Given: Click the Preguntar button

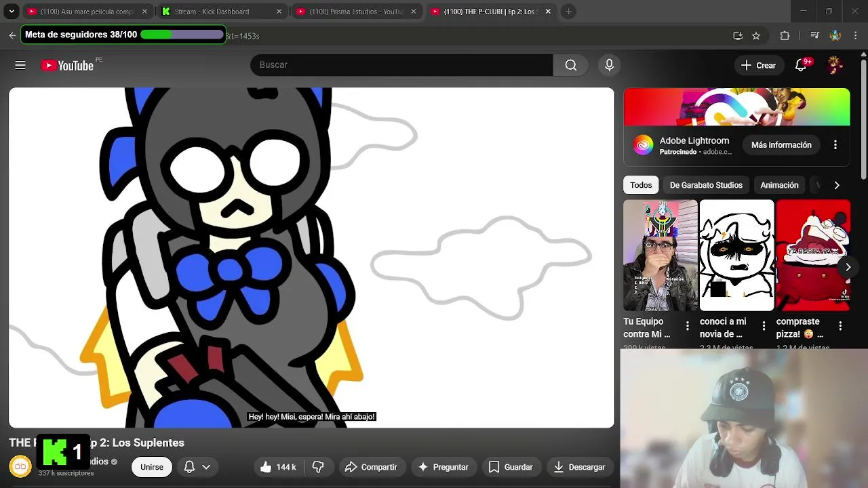Looking at the screenshot, I should point(443,467).
